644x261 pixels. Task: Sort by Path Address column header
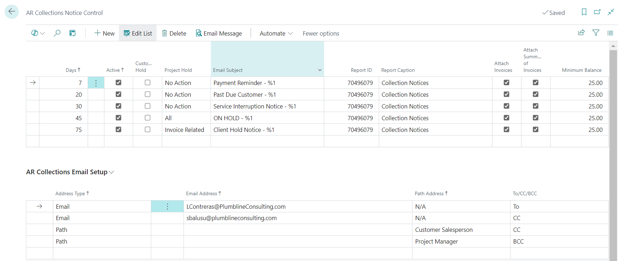[431, 193]
